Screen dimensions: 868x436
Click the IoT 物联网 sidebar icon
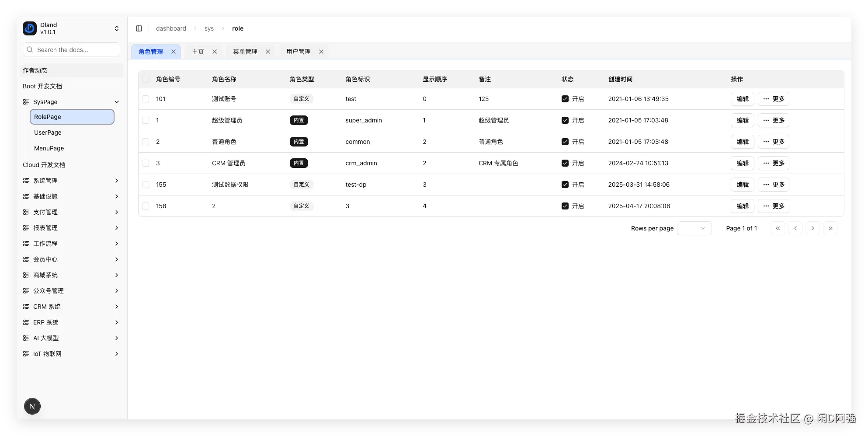pos(26,354)
